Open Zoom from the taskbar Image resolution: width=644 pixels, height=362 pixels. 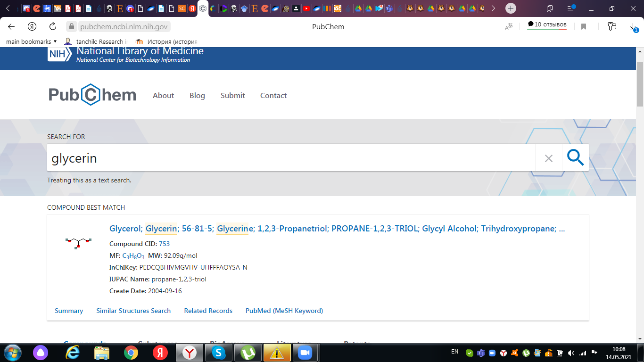point(306,353)
